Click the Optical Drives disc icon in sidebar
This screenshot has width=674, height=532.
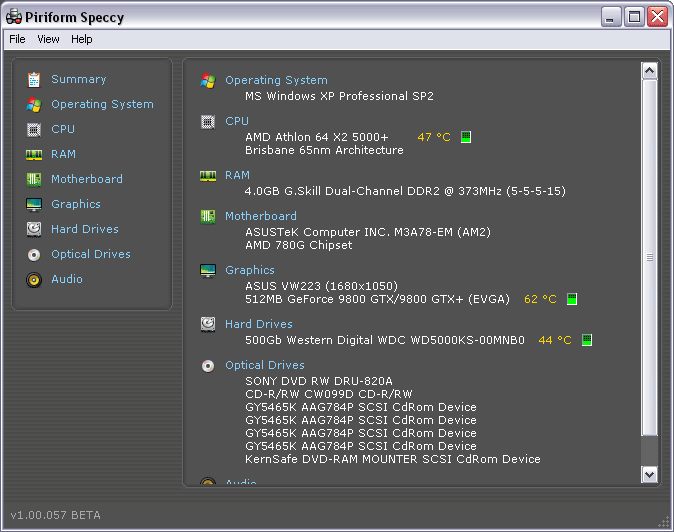[x=34, y=255]
